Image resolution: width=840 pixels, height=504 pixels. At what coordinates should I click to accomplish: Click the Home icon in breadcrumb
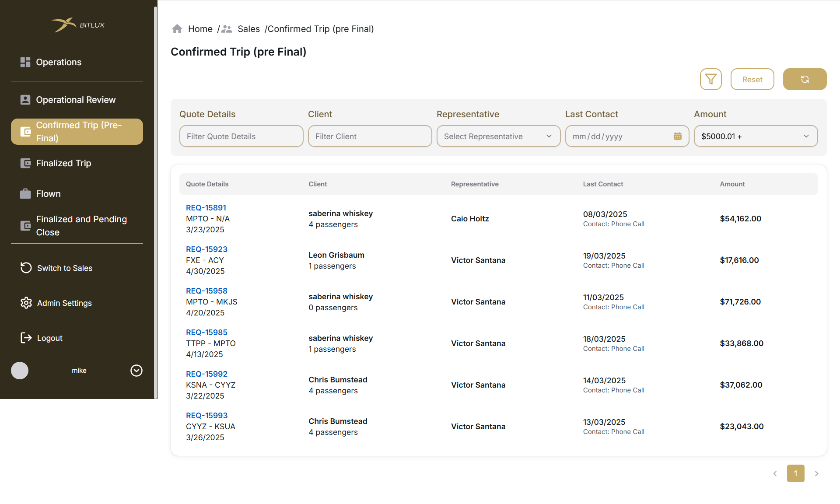[177, 29]
